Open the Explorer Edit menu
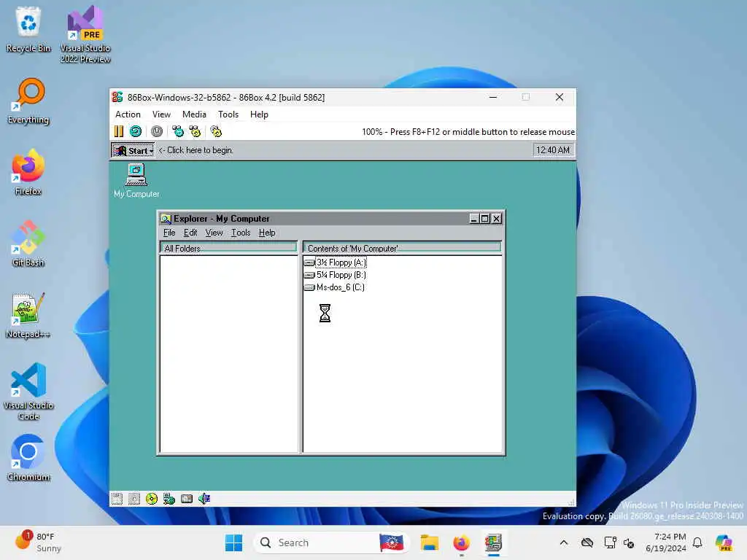The height and width of the screenshot is (560, 747). [190, 233]
